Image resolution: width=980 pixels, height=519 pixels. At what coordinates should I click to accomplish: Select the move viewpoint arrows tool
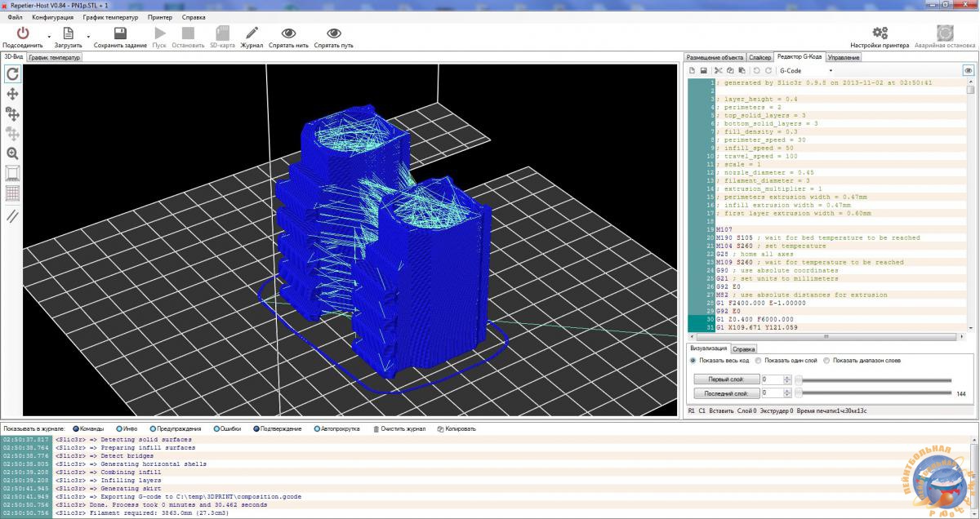click(12, 94)
